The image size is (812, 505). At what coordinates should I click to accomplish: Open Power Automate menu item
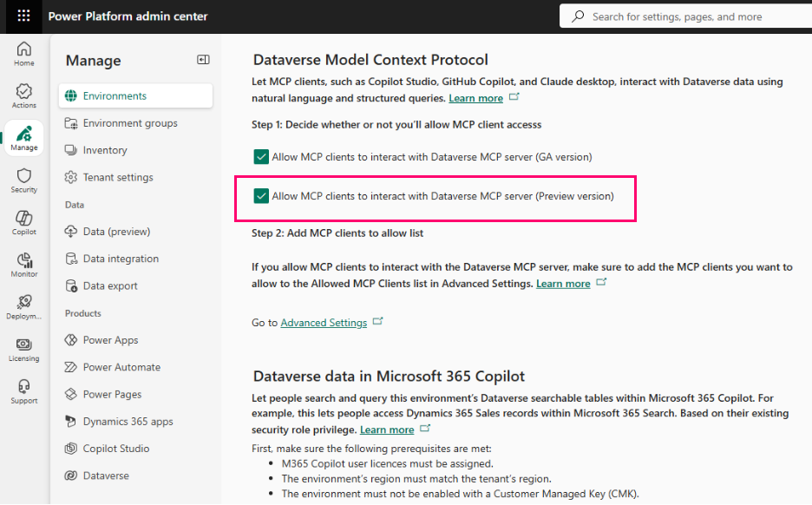click(135, 367)
